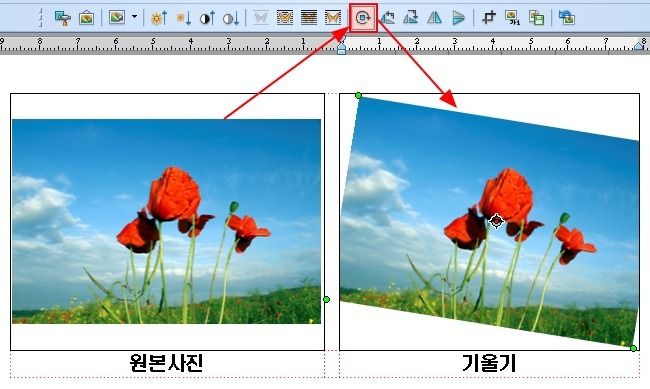650x389 pixels.
Task: Click the right margin marker on ruler
Action: tap(639, 46)
